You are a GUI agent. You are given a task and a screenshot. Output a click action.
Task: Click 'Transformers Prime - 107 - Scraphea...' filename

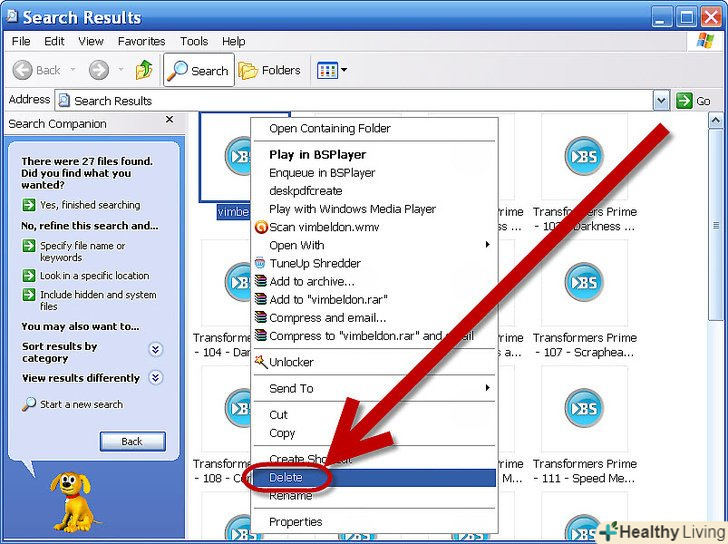[x=585, y=345]
